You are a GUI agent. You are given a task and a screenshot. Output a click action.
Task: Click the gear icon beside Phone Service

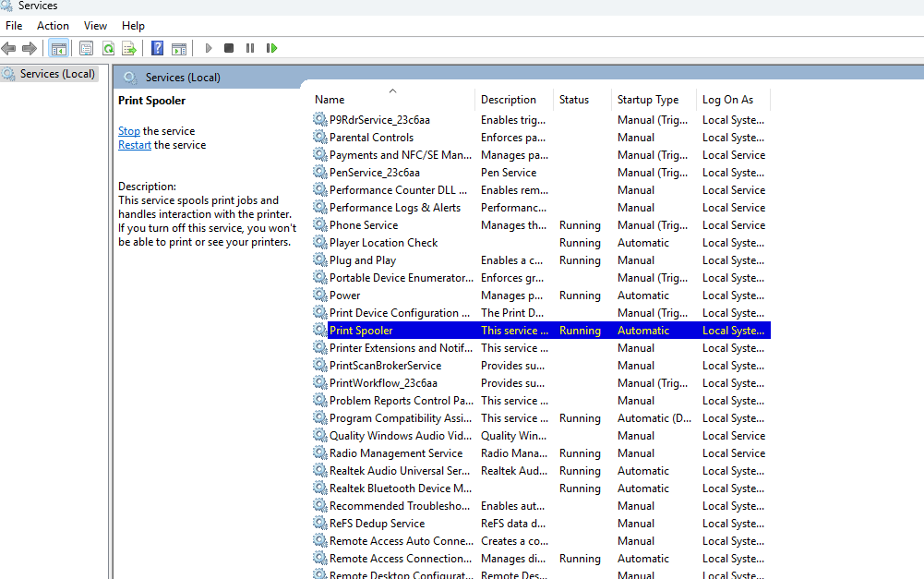319,225
